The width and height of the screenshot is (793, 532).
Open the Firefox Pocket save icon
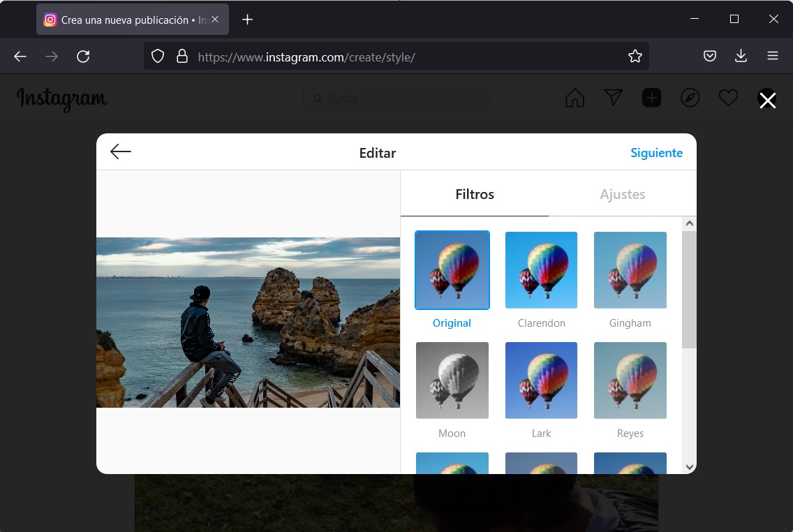pyautogui.click(x=710, y=57)
